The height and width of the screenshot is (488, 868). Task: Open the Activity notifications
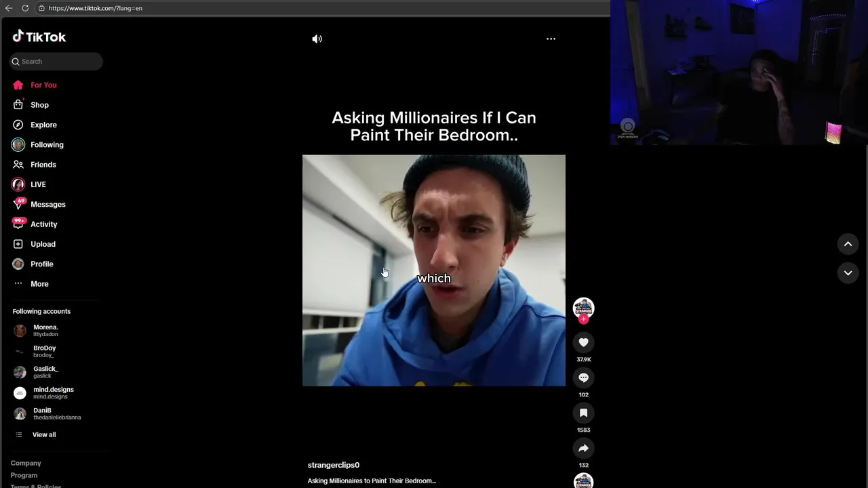click(x=43, y=224)
